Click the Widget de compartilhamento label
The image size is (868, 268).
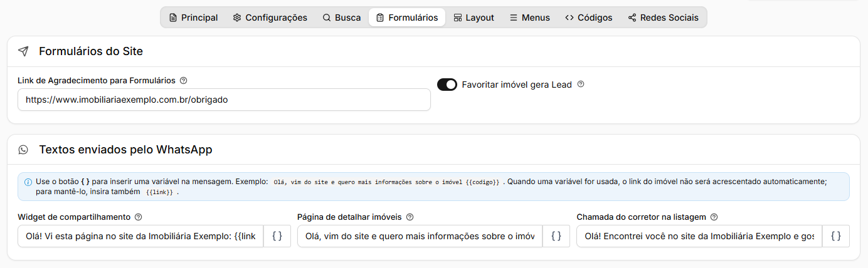click(x=74, y=217)
